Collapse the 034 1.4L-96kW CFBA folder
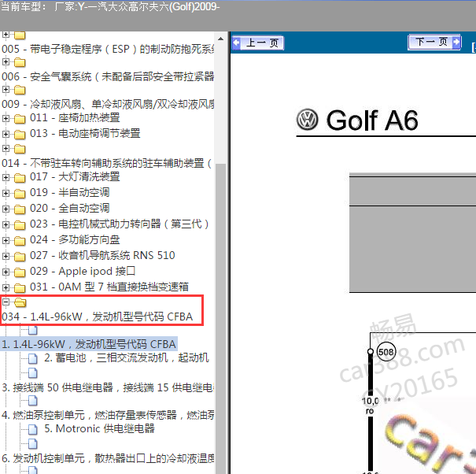Image resolution: width=476 pixels, height=474 pixels. 6,302
